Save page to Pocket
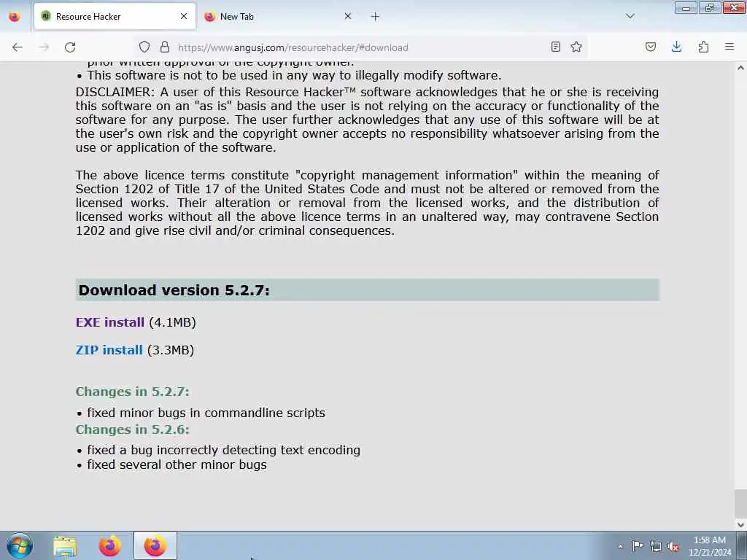Image resolution: width=747 pixels, height=560 pixels. point(650,47)
